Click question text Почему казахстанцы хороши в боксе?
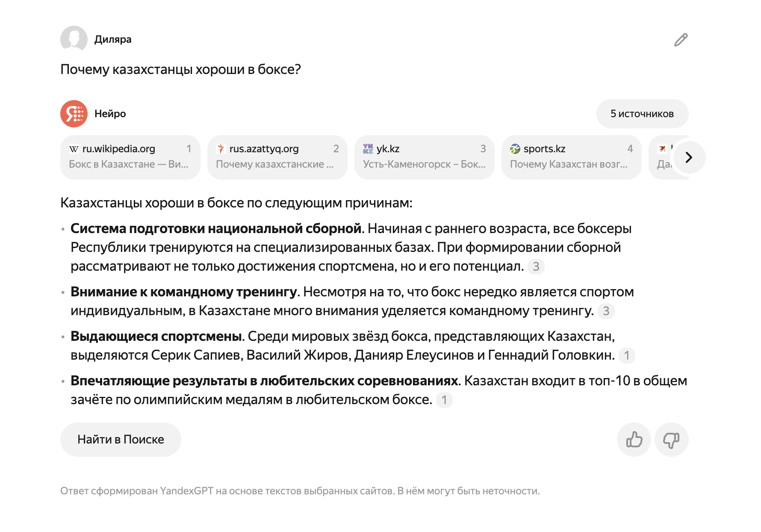Image resolution: width=761 pixels, height=532 pixels. (x=180, y=69)
